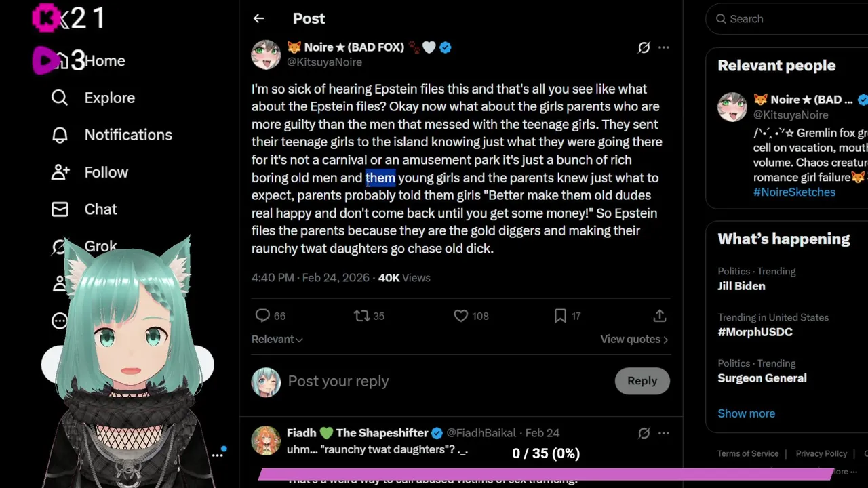
Task: Open the more options menu on Noire's post
Action: [664, 47]
